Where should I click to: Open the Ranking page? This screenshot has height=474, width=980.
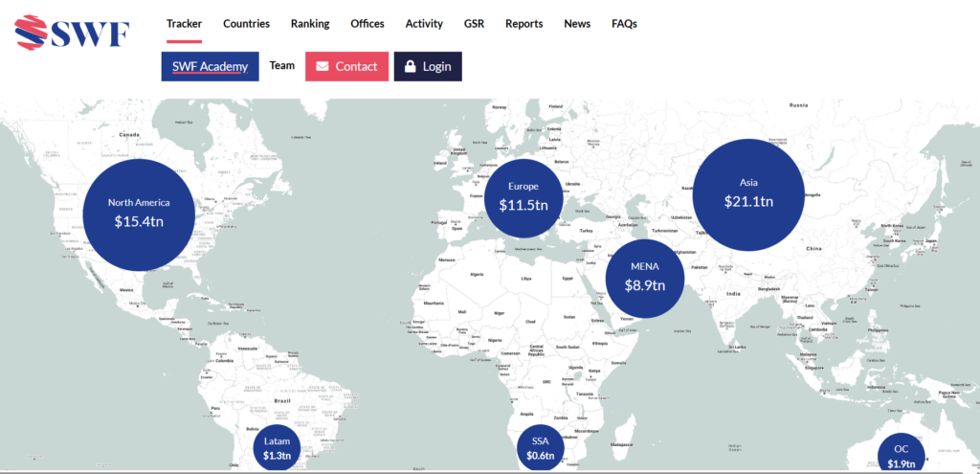click(310, 24)
